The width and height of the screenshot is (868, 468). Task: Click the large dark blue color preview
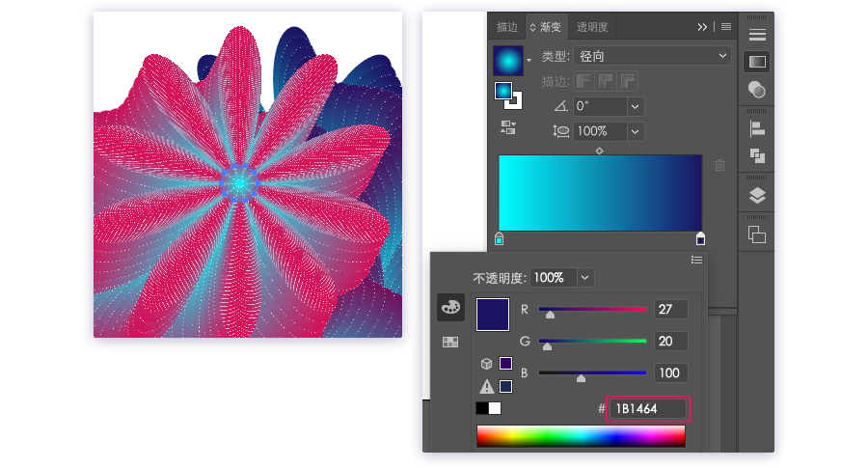(x=493, y=315)
